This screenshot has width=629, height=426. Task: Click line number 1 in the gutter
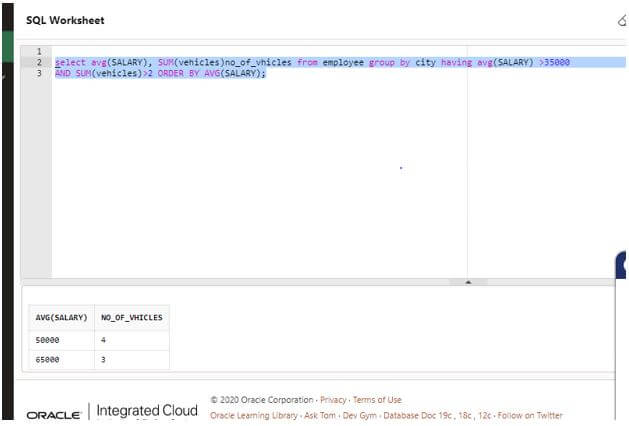(39, 51)
